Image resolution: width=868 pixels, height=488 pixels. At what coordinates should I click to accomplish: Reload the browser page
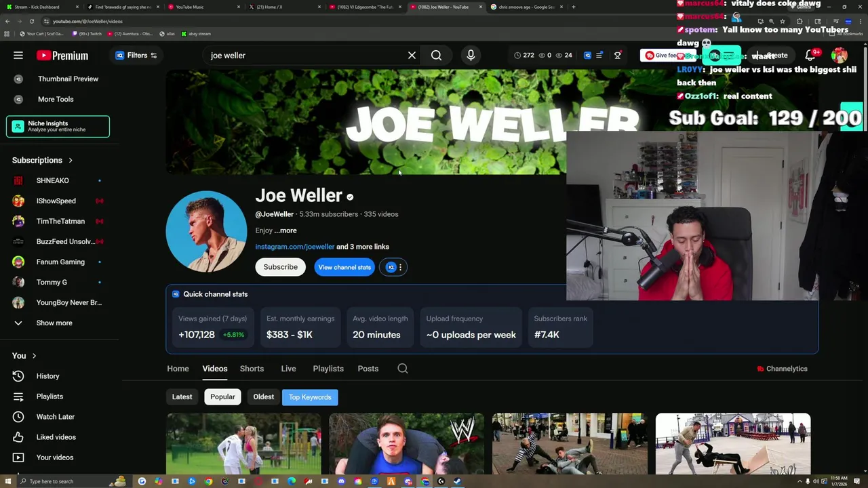click(31, 21)
